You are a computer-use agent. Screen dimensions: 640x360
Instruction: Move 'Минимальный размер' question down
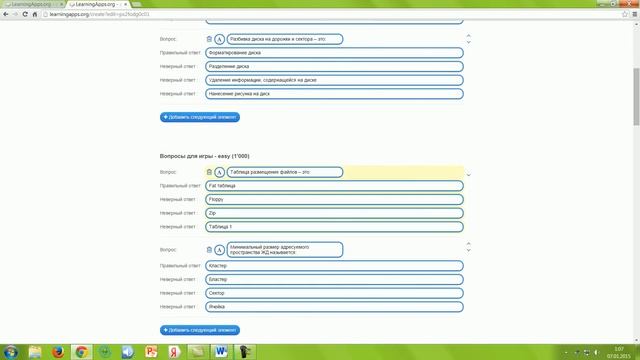469,250
